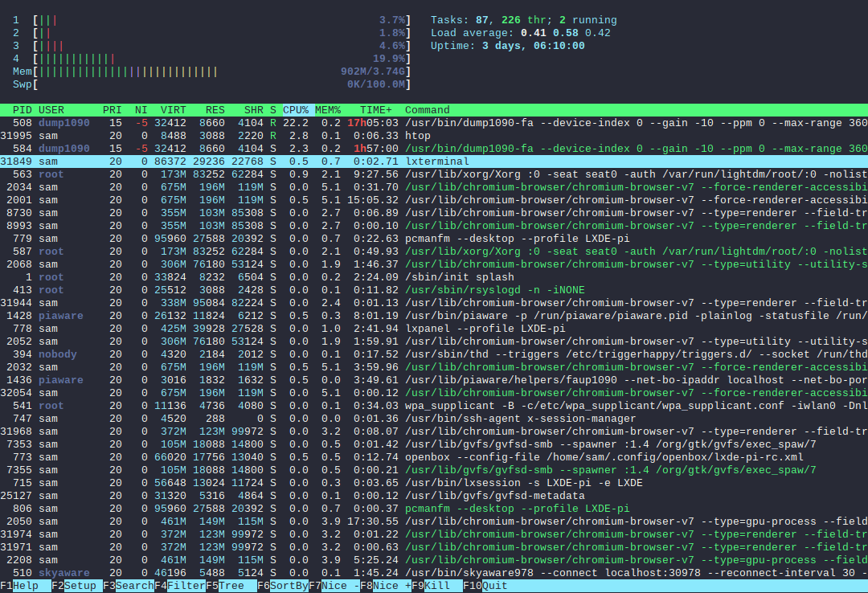Enable tree view with F5Tree
868x593 pixels.
(x=226, y=586)
